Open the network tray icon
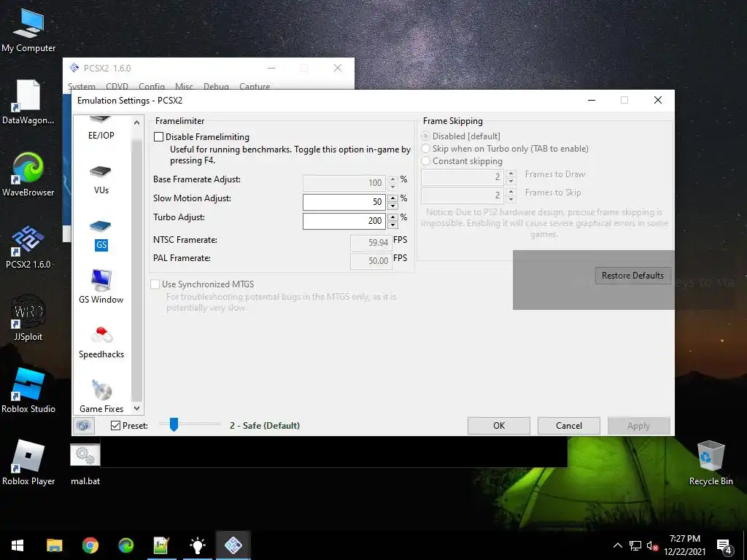This screenshot has width=747, height=560. [635, 546]
